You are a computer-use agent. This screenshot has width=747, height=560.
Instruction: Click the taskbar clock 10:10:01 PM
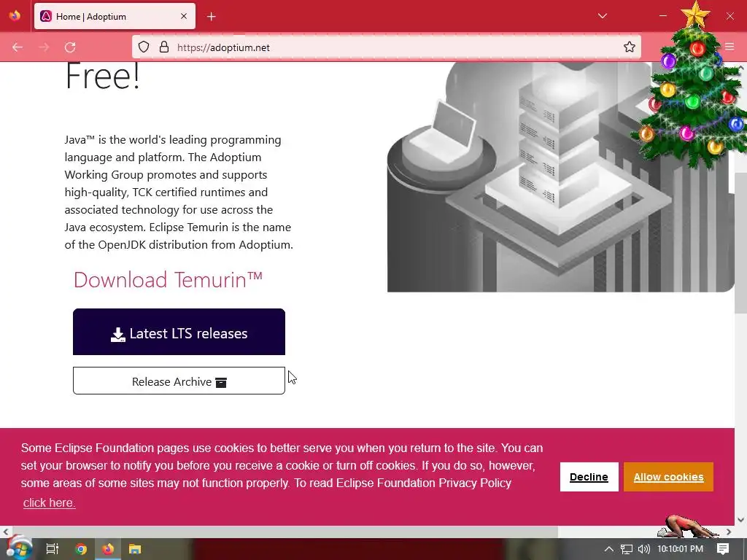point(681,549)
